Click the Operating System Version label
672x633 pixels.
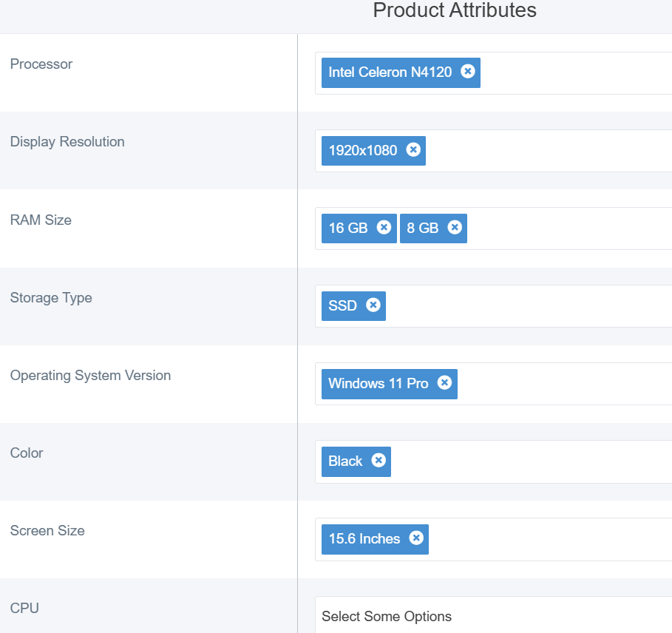[x=90, y=376]
